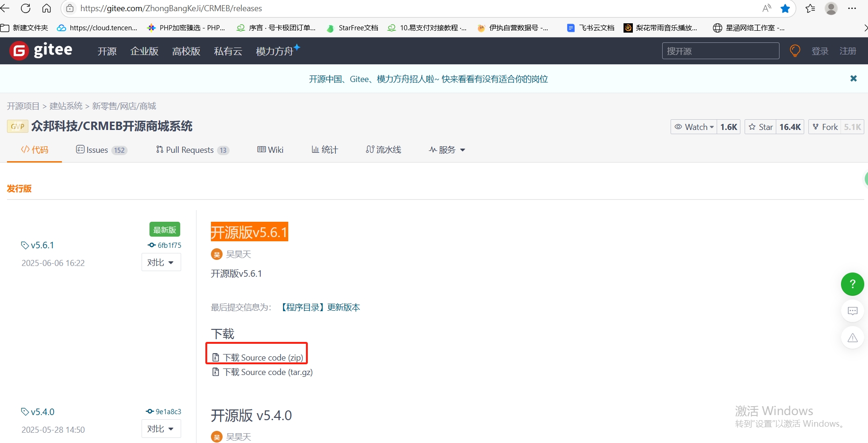The width and height of the screenshot is (868, 443).
Task: Click 私有云 in the top navigation
Action: tap(228, 51)
